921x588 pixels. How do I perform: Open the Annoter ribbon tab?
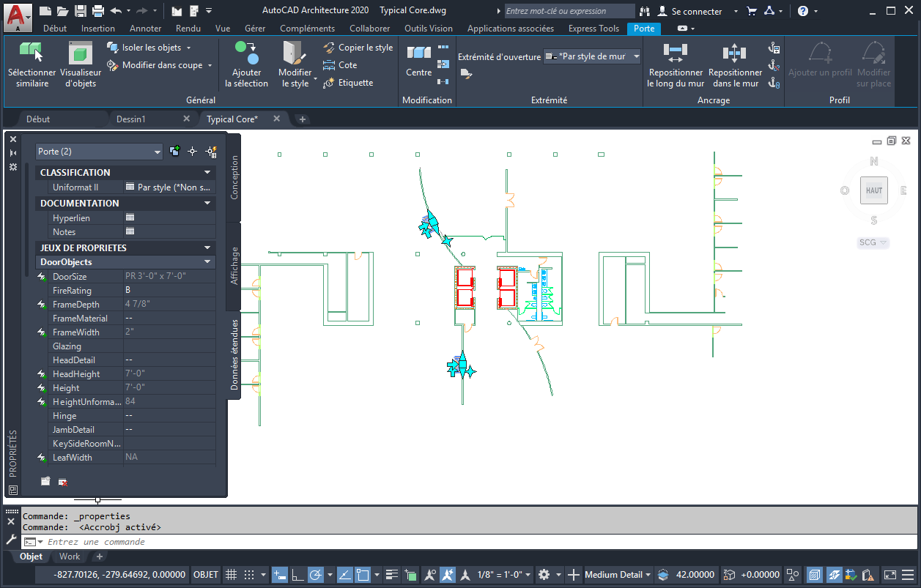tap(145, 29)
